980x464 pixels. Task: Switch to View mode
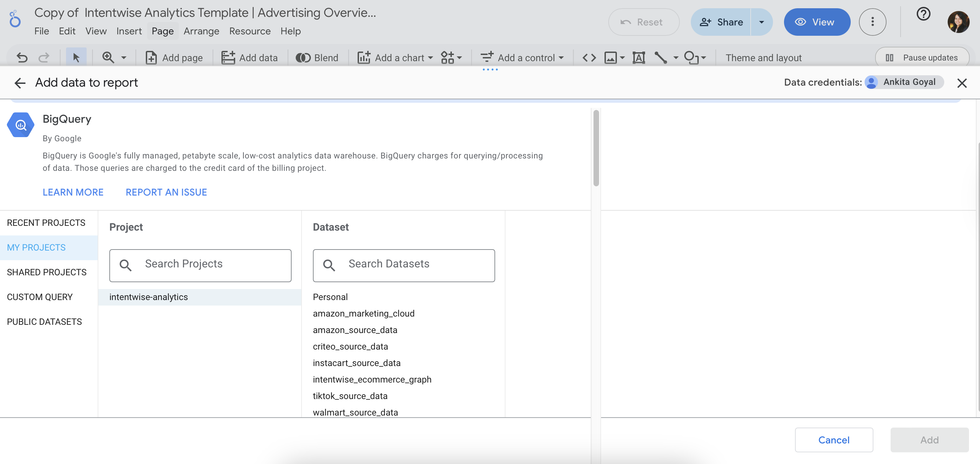click(816, 22)
